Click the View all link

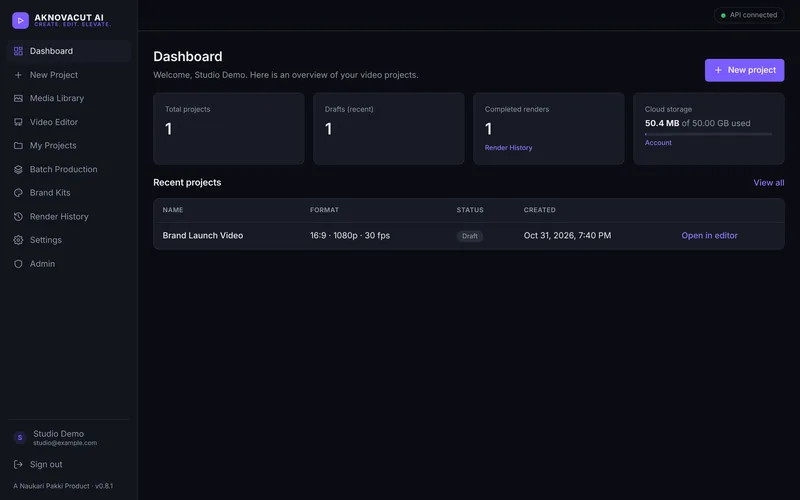click(x=769, y=183)
